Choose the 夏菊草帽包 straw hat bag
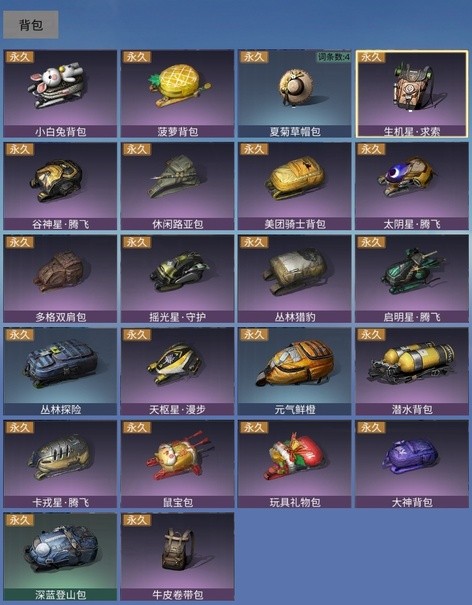 pos(295,94)
